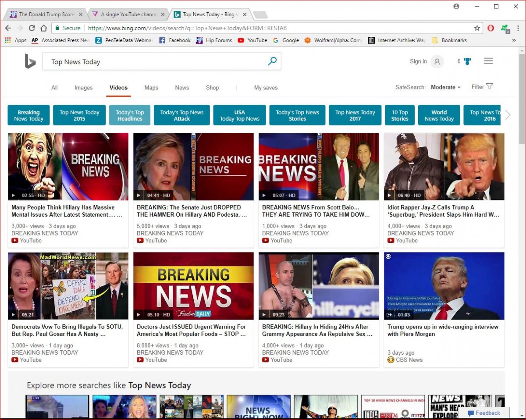This screenshot has height=420, width=526.
Task: Open the Apps bookmark shortcut
Action: [x=16, y=40]
